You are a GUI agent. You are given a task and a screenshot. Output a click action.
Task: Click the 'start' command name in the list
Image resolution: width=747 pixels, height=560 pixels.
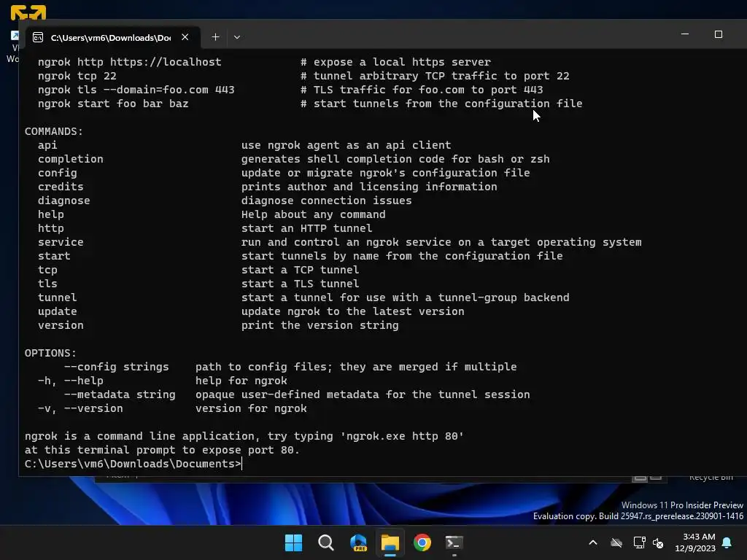54,256
